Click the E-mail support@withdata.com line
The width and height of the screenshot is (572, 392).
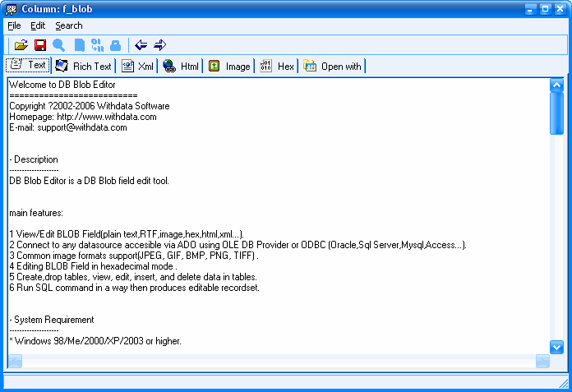click(68, 127)
